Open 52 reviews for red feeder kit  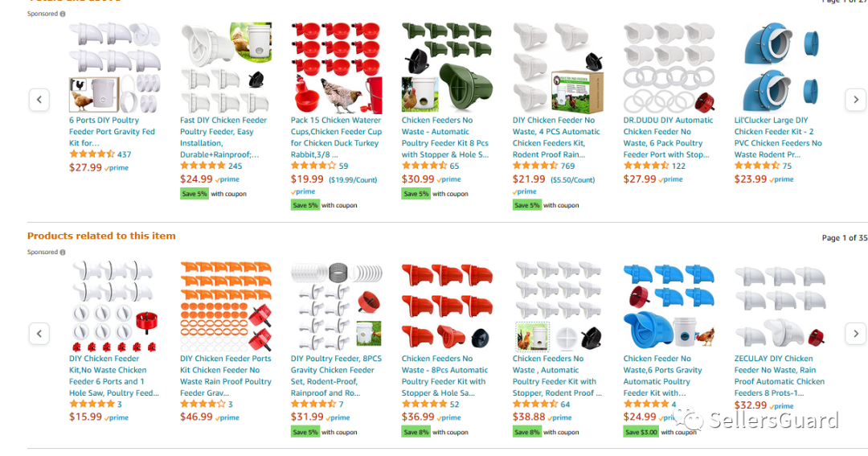click(x=430, y=405)
